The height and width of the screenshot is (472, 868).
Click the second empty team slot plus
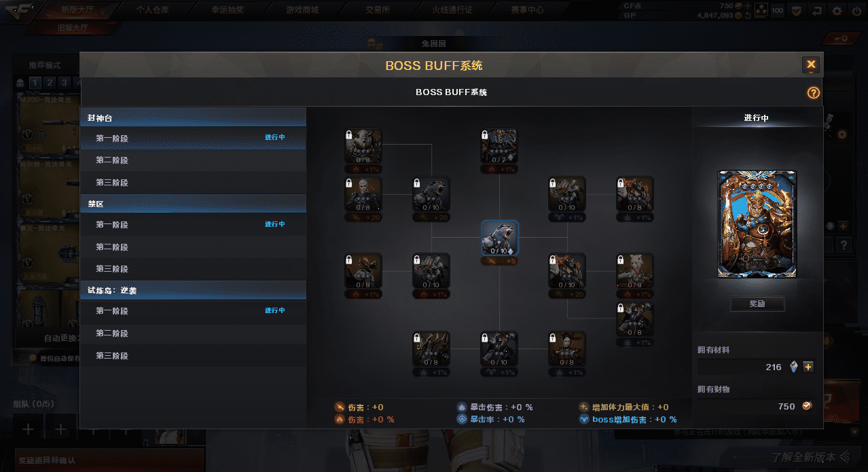point(60,429)
